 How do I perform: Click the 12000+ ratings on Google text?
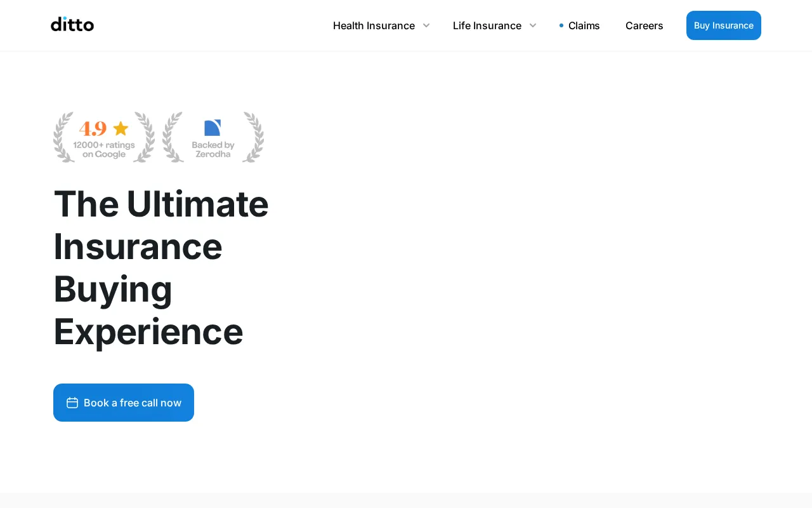(104, 150)
